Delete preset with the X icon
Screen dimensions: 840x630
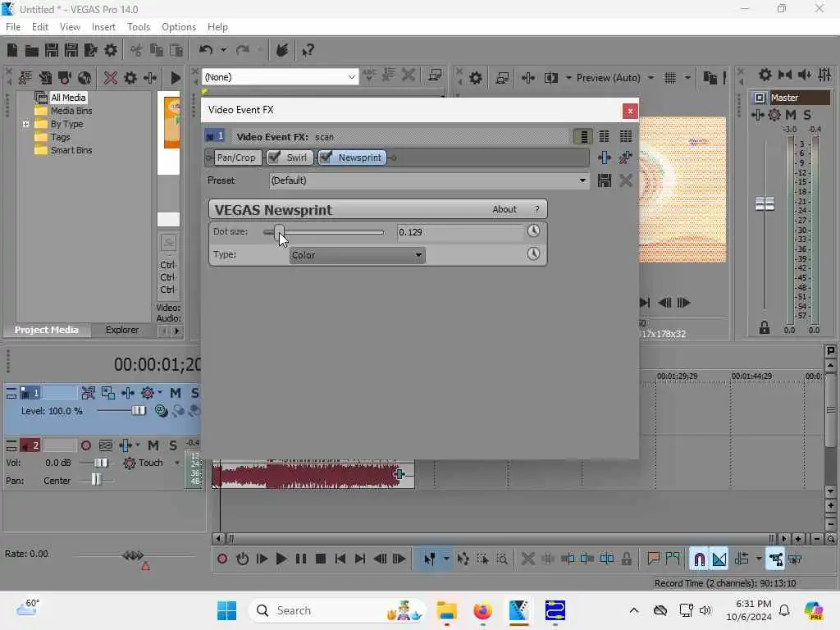626,180
